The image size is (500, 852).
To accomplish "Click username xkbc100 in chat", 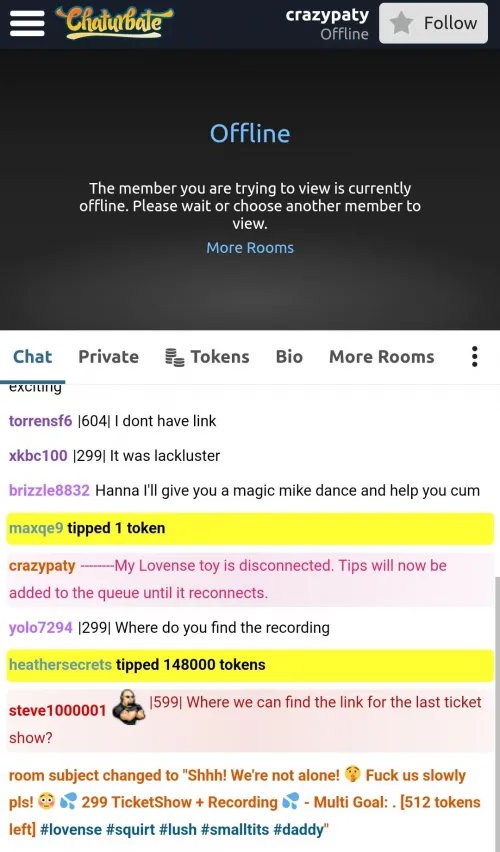I will pyautogui.click(x=38, y=456).
